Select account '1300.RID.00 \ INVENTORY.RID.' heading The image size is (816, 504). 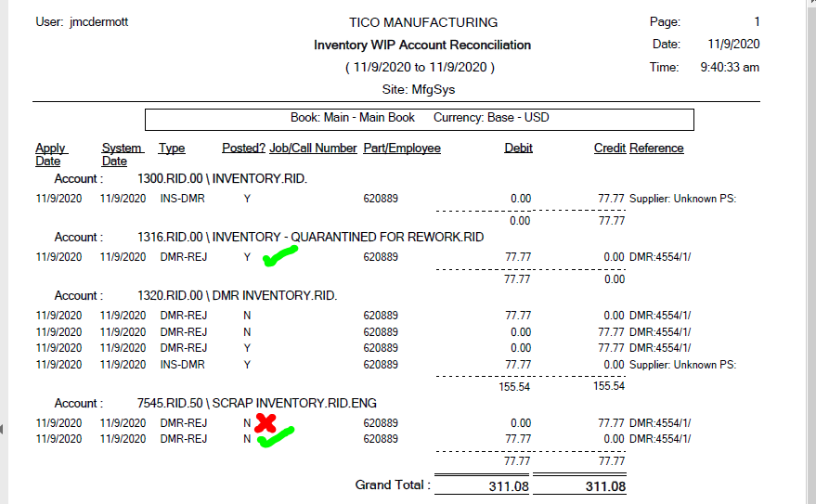point(222,179)
